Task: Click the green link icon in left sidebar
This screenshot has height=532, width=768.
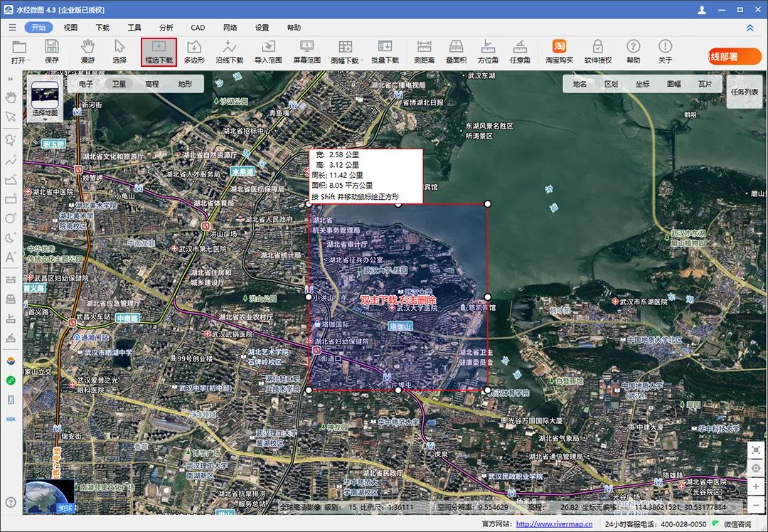Action: coord(11,380)
